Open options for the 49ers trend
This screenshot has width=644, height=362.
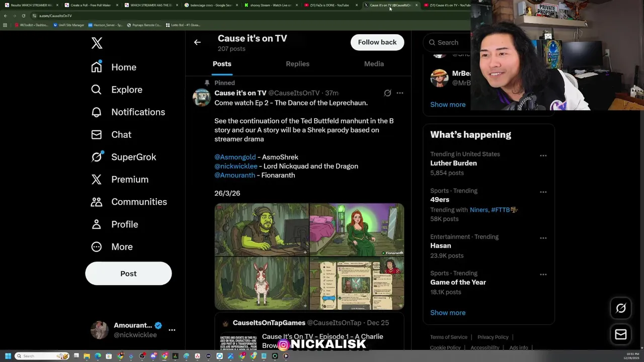coord(543,192)
